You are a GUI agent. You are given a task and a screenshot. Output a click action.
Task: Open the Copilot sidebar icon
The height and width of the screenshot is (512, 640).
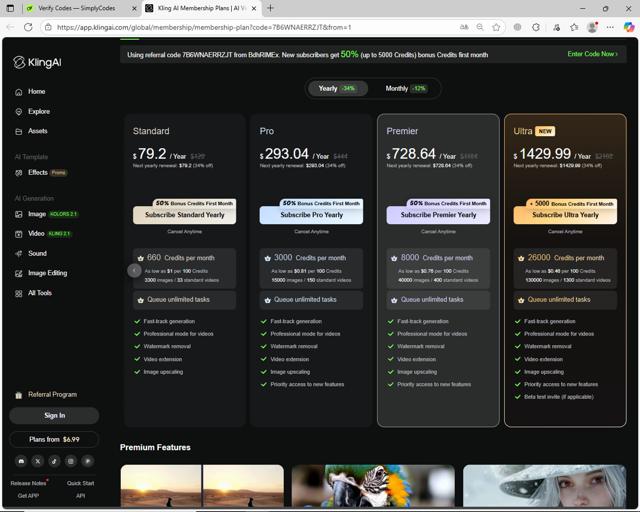click(629, 27)
